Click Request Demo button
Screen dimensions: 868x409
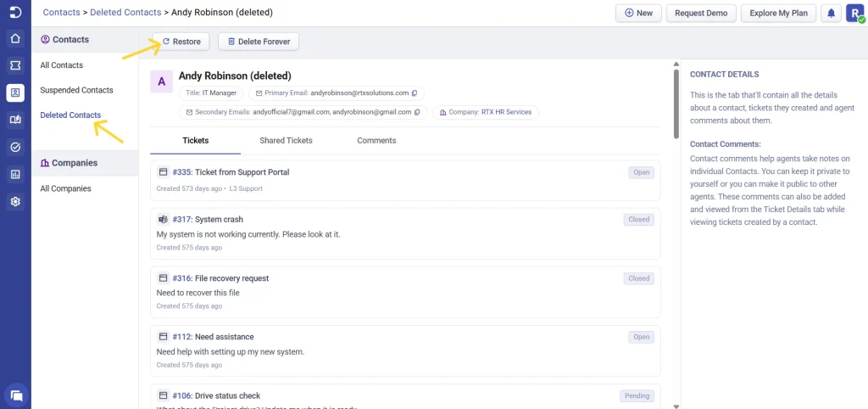tap(701, 13)
